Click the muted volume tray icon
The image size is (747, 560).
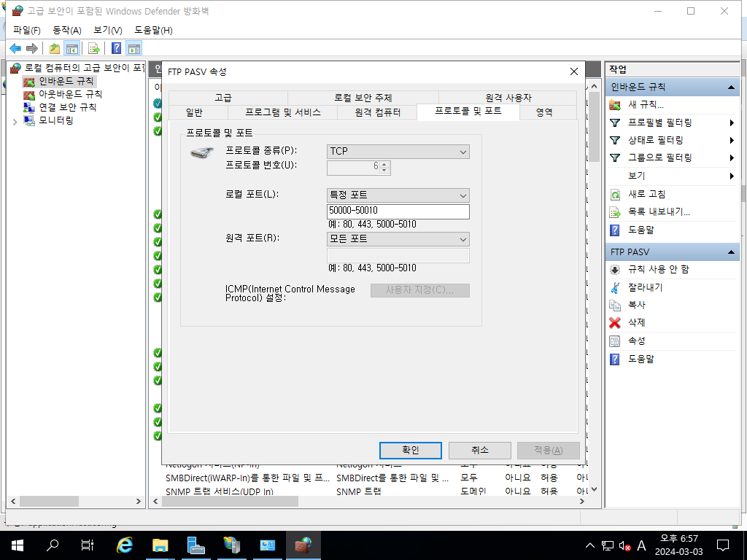pyautogui.click(x=624, y=545)
